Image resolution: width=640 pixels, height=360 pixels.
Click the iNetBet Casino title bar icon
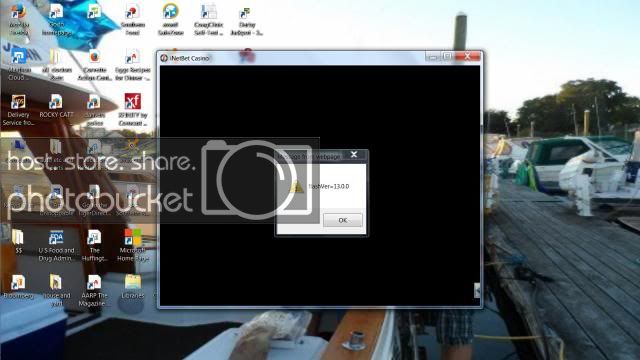[164, 58]
